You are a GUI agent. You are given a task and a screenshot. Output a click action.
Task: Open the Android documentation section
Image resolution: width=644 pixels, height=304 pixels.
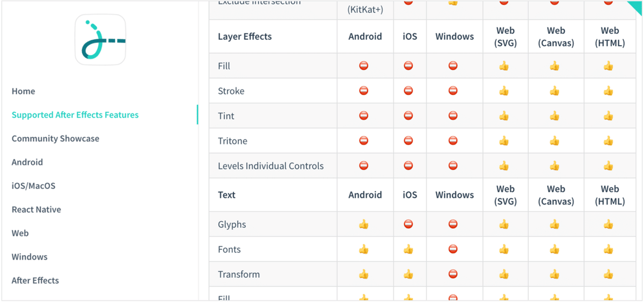(27, 162)
